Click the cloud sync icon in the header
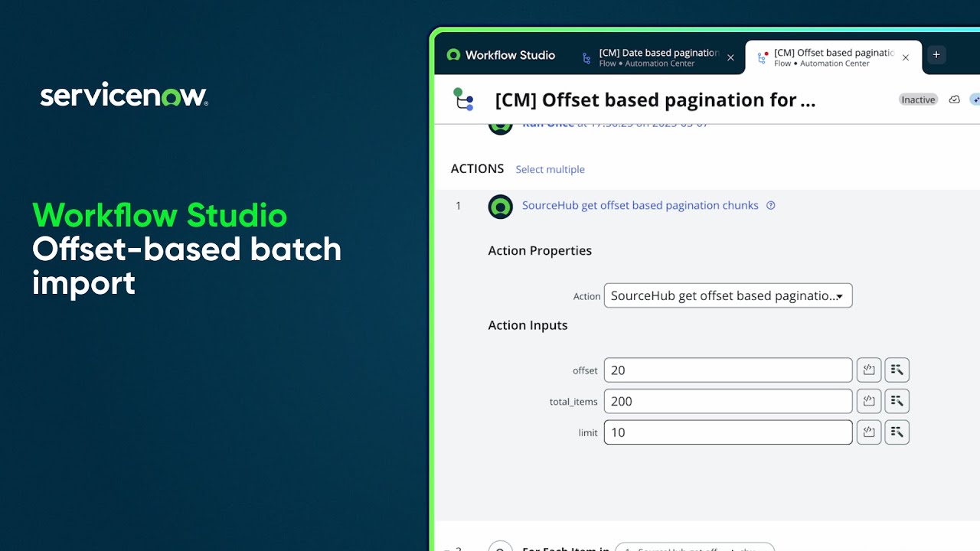Viewport: 980px width, 551px height. coord(954,99)
